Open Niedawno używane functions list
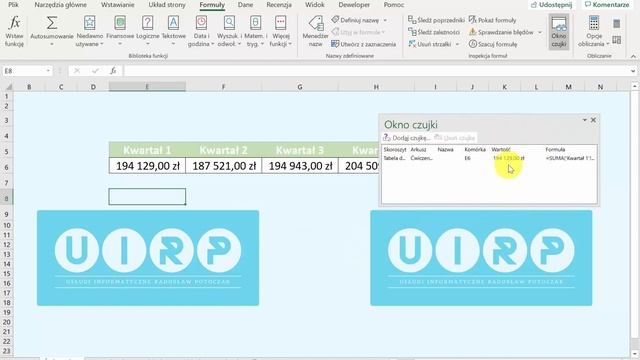 click(x=89, y=31)
